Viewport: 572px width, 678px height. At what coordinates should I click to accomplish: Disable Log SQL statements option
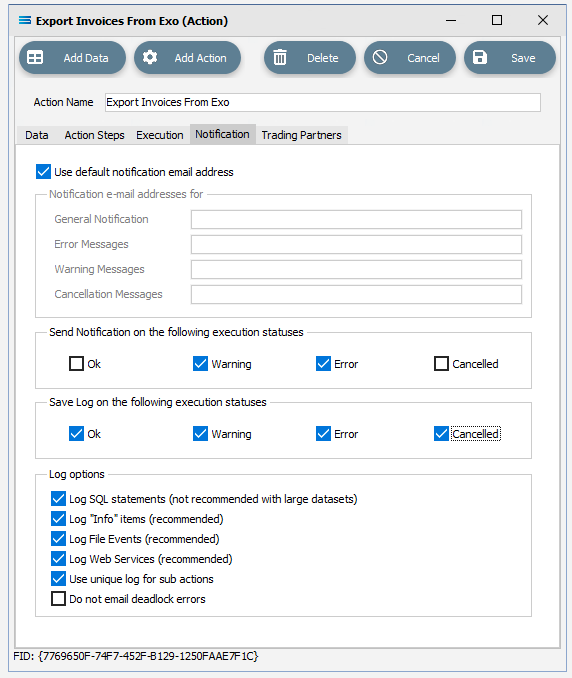point(58,499)
